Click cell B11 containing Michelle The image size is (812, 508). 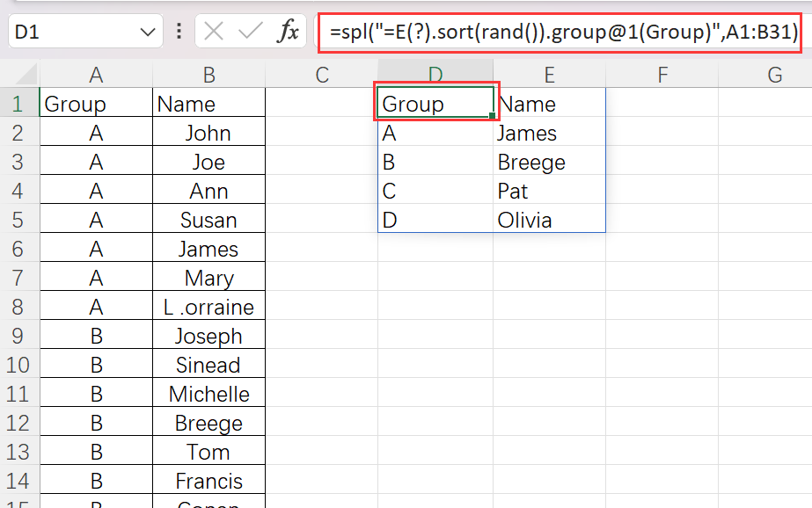point(208,394)
